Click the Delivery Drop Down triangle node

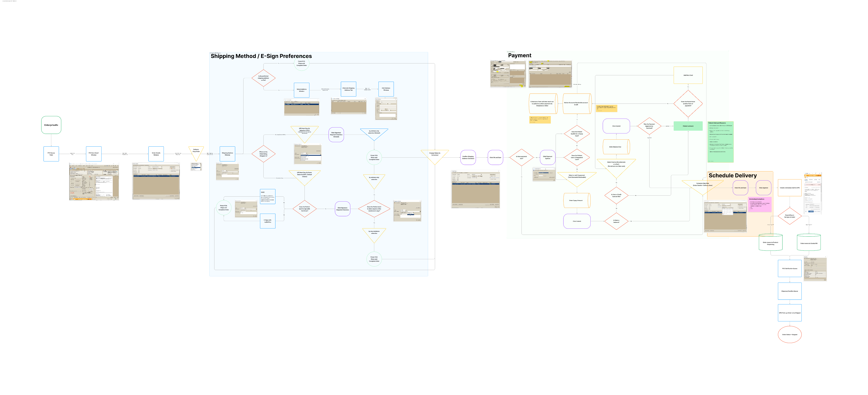coord(196,152)
